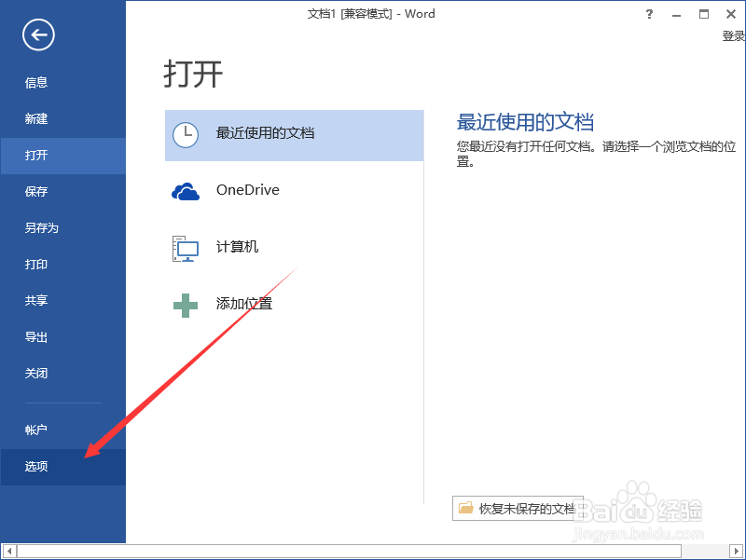Click the 登录 sign-in link
The height and width of the screenshot is (560, 746).
(x=733, y=36)
